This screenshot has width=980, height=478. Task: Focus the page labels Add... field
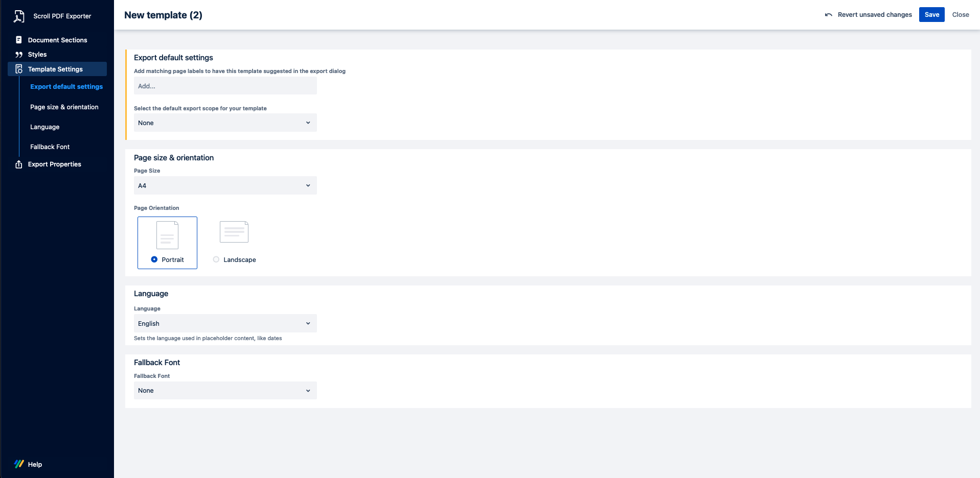pos(225,86)
